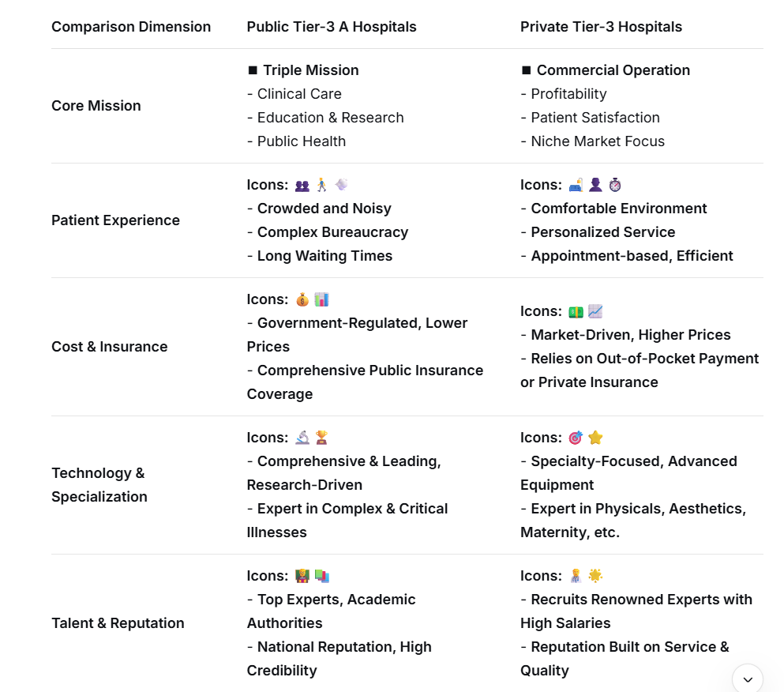Click the Private Tier-3 Hospitals column header
Image resolution: width=784 pixels, height=692 pixels.
(x=601, y=27)
